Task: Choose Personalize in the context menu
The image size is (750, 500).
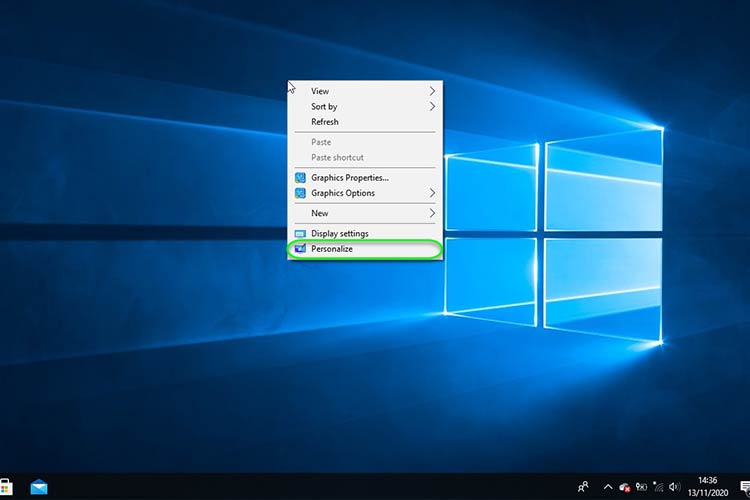Action: point(365,249)
